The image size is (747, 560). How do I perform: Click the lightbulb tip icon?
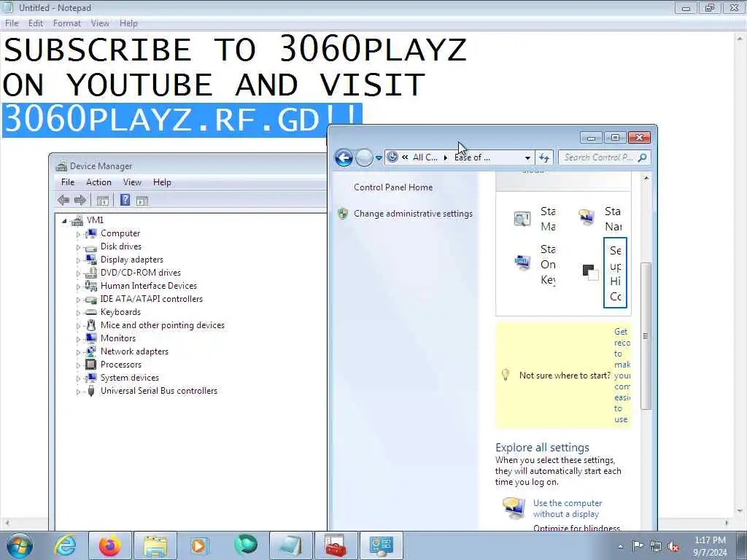[x=506, y=375]
